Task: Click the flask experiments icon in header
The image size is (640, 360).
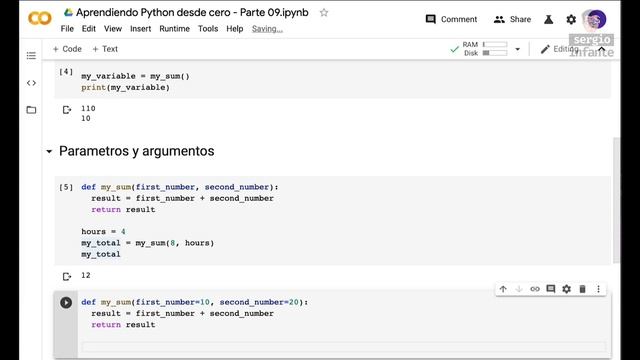Action: 549,19
